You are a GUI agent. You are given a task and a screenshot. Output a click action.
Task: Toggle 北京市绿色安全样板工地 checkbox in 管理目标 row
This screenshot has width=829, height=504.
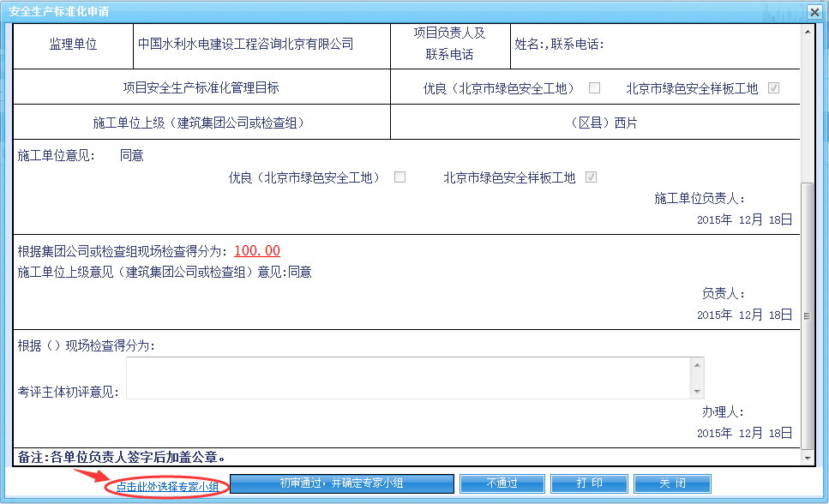coord(773,88)
